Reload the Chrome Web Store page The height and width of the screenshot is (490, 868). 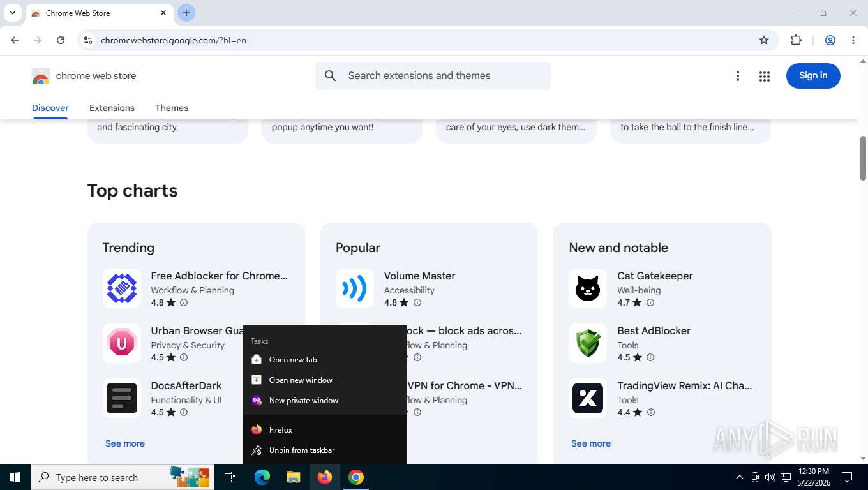coord(61,40)
